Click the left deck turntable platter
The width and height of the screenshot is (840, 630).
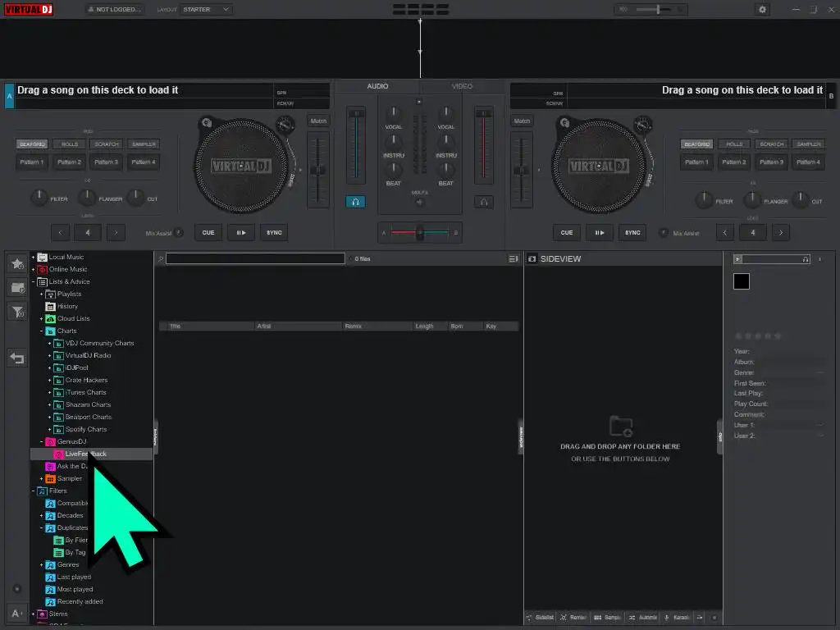[x=240, y=166]
